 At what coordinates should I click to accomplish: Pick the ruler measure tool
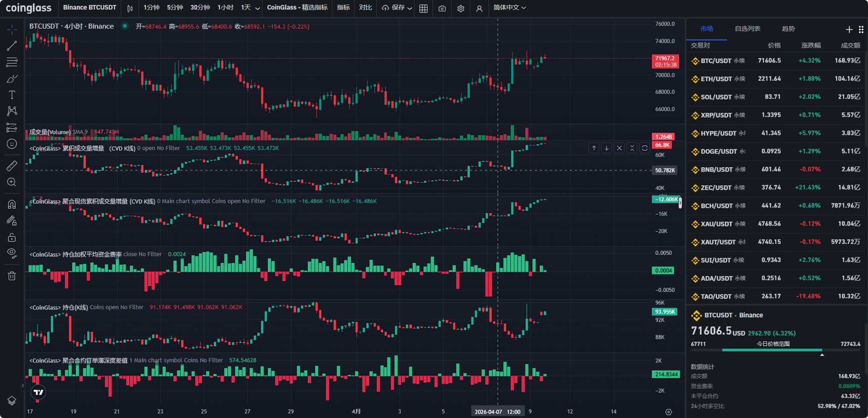12,166
